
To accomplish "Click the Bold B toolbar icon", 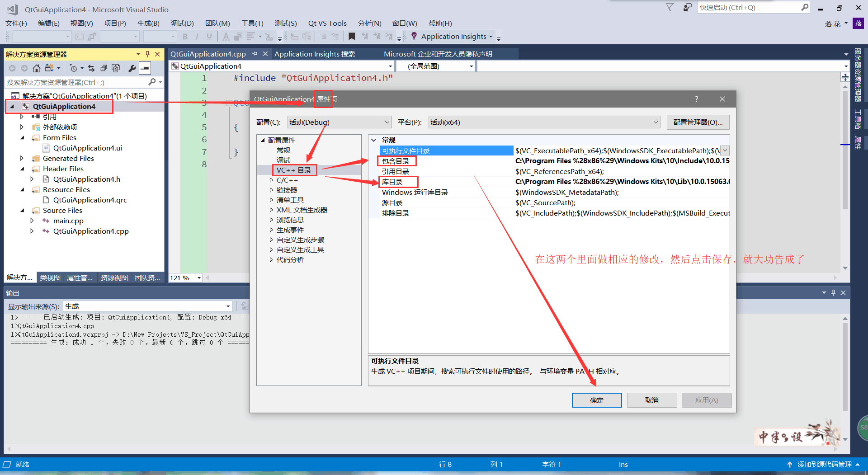I will coord(185,37).
